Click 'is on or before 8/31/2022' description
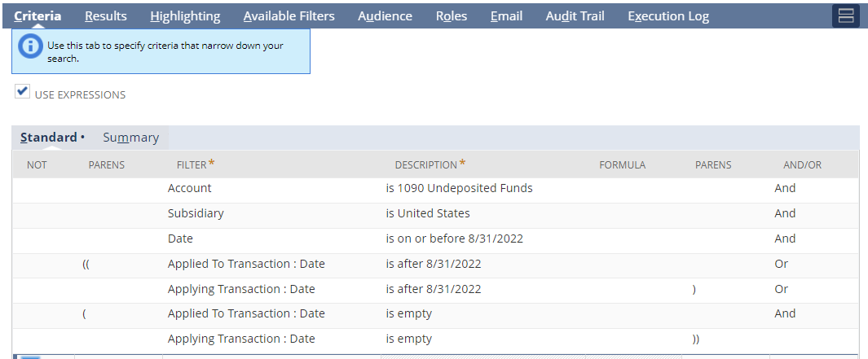 [x=455, y=239]
